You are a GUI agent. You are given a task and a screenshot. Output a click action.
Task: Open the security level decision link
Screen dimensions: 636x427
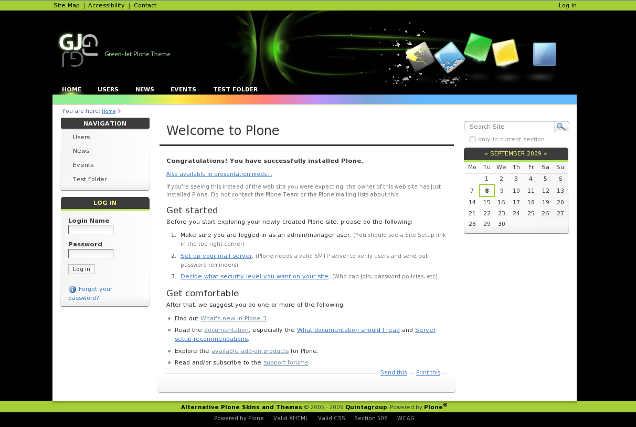pyautogui.click(x=254, y=276)
